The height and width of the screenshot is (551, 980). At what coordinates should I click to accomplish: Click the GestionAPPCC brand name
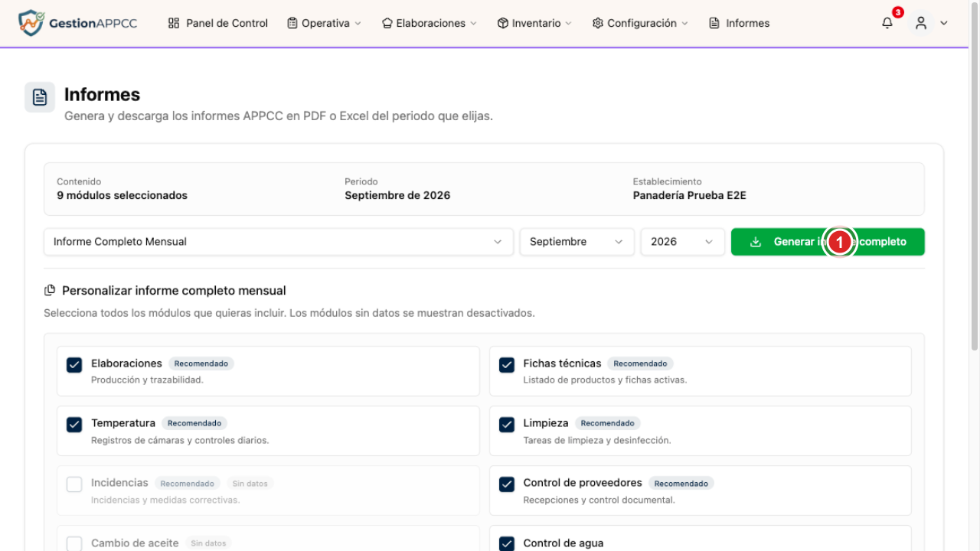tap(93, 23)
